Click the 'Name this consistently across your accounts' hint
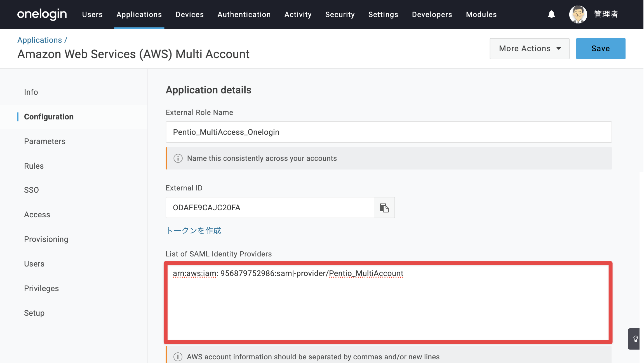 point(262,158)
